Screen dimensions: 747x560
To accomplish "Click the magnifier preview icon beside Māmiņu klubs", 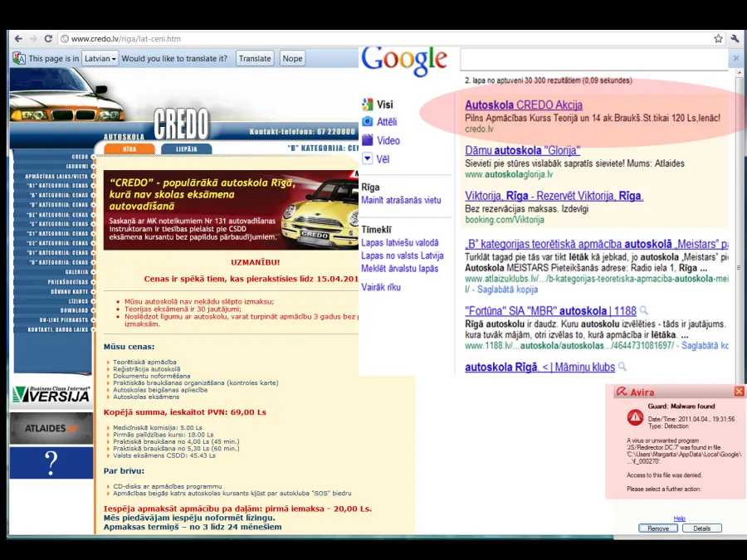I will point(622,367).
